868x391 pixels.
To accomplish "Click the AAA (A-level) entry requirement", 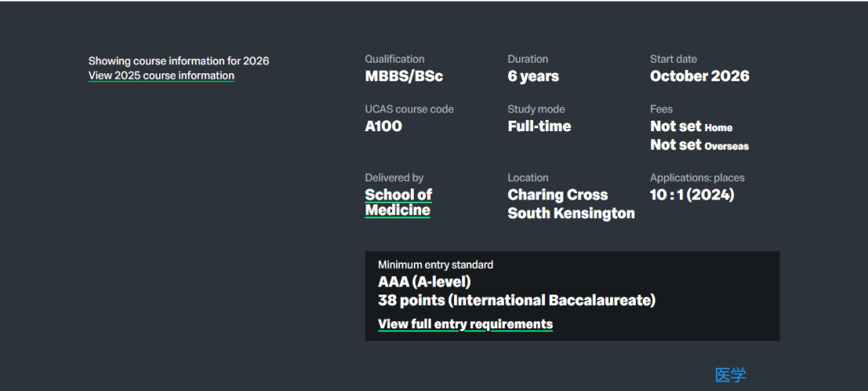I will tap(424, 282).
